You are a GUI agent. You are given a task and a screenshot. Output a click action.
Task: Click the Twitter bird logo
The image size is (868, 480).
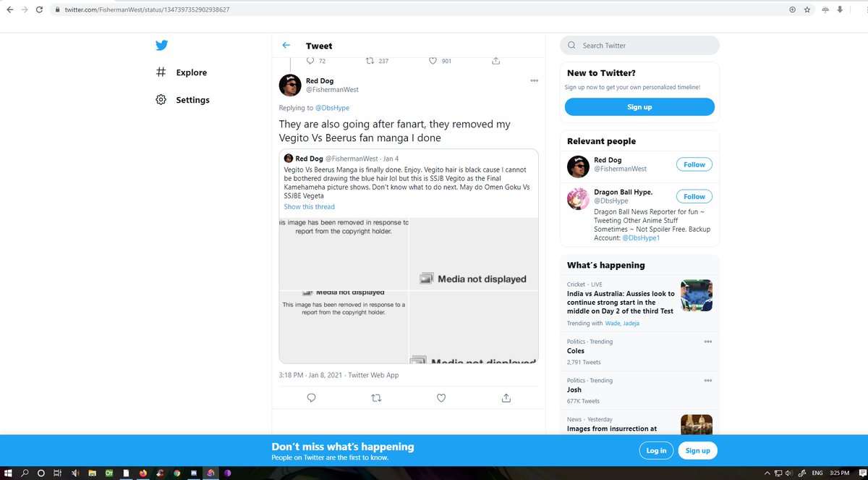(161, 46)
